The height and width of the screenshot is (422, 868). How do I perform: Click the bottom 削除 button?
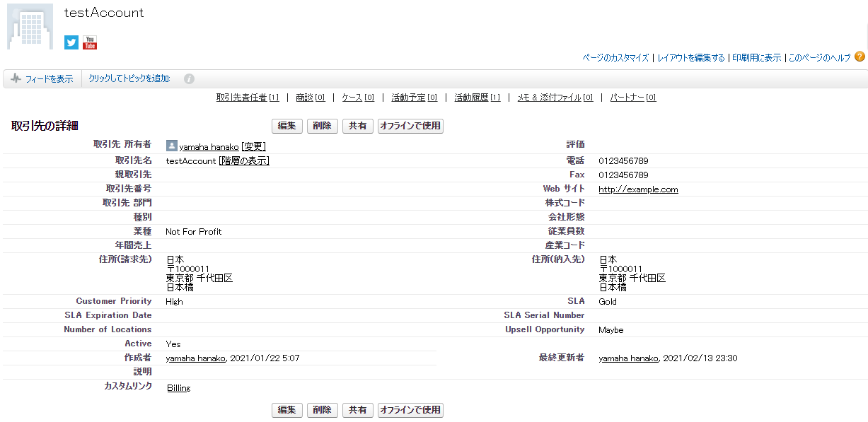pyautogui.click(x=322, y=410)
